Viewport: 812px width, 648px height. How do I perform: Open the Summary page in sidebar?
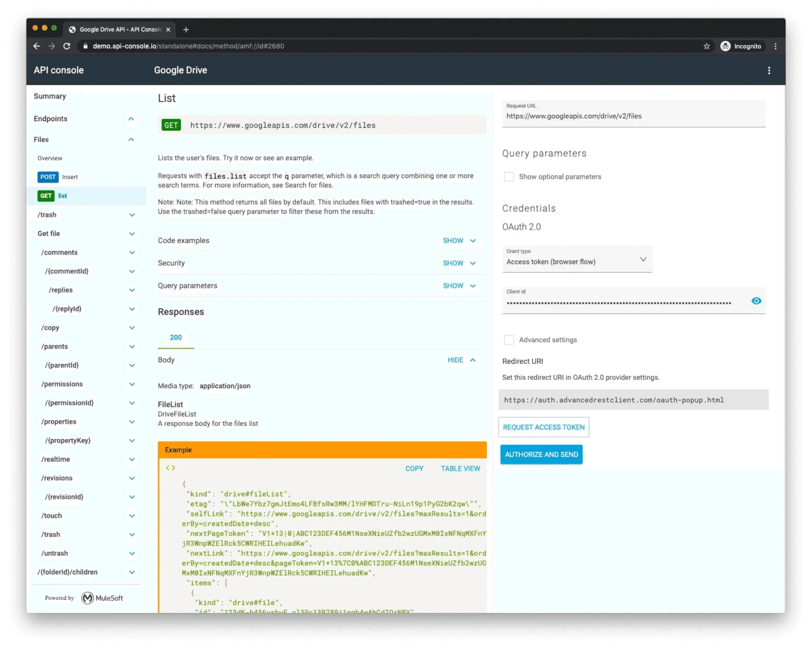[x=50, y=96]
